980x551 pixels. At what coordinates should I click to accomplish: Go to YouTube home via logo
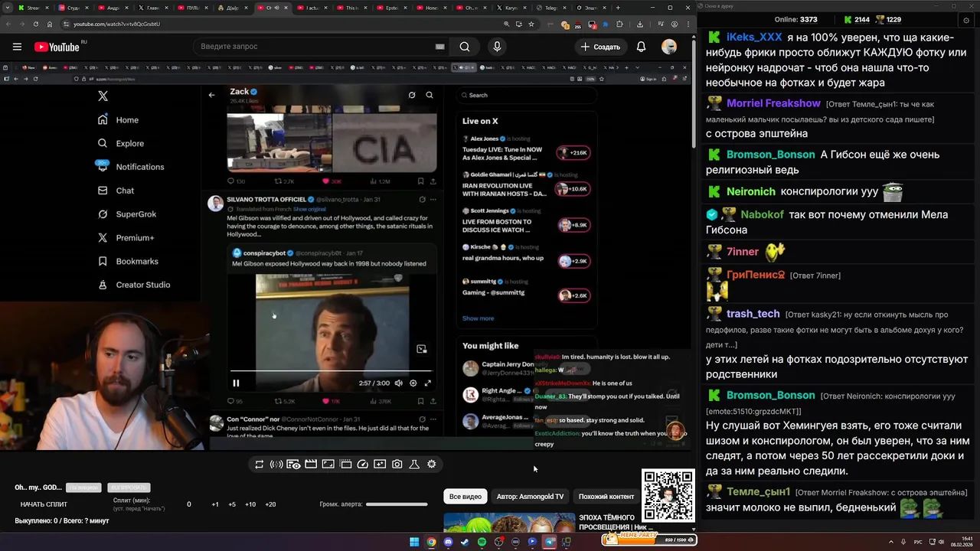pos(57,47)
